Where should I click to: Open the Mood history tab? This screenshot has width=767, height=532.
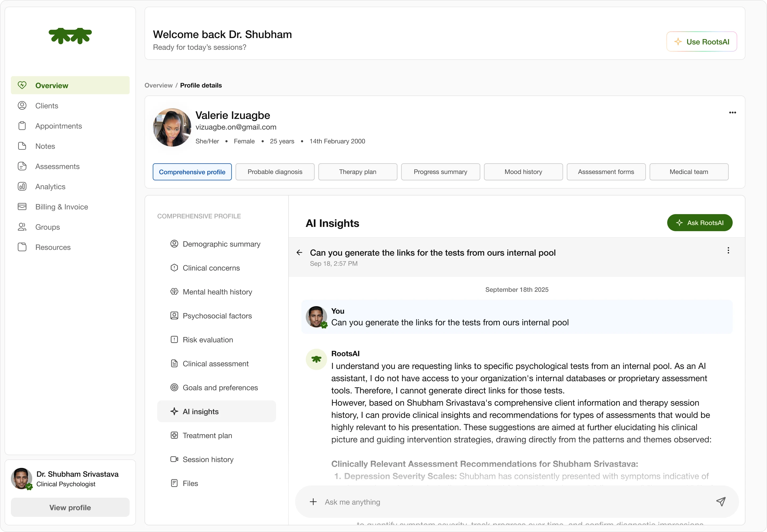point(523,172)
